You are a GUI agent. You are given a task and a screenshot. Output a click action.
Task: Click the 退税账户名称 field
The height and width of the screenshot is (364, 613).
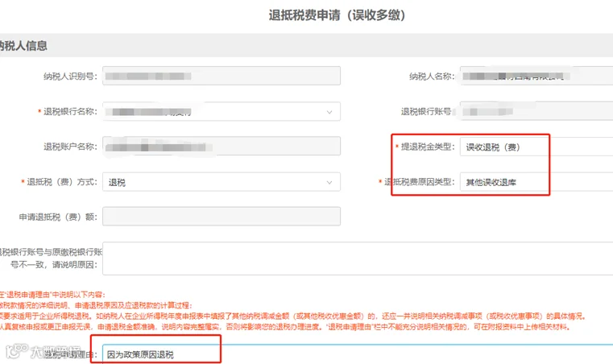click(x=222, y=147)
